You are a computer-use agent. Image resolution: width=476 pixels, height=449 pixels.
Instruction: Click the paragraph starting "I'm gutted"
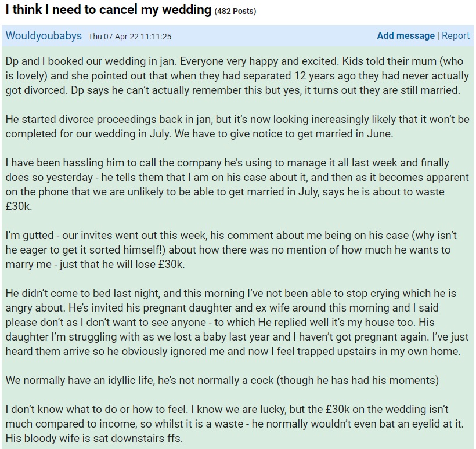(232, 251)
